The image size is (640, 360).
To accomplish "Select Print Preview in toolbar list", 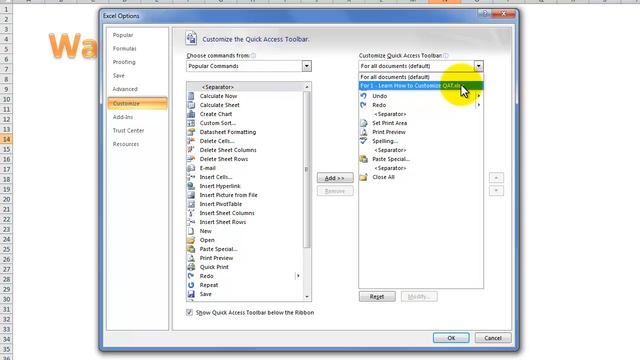I will [421, 132].
